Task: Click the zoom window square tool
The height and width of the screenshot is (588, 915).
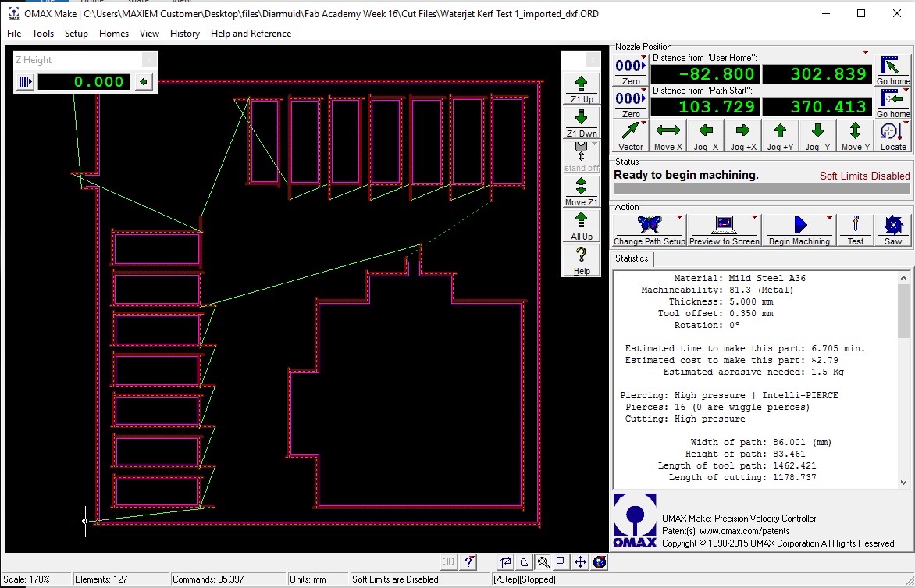Action: [x=561, y=561]
